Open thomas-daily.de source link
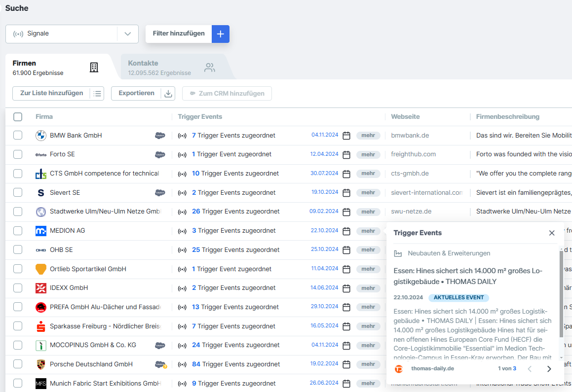Screen dimensions: 572x392 [x=432, y=369]
